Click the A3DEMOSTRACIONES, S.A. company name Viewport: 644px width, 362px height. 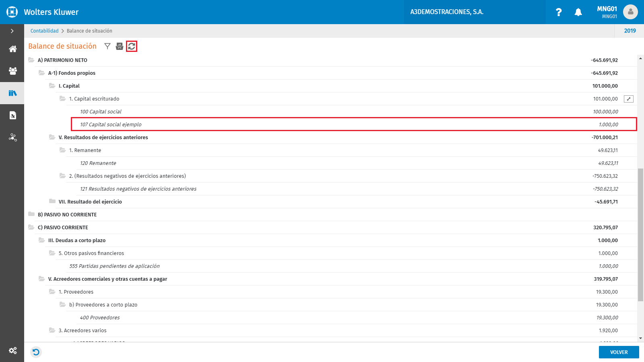[447, 12]
